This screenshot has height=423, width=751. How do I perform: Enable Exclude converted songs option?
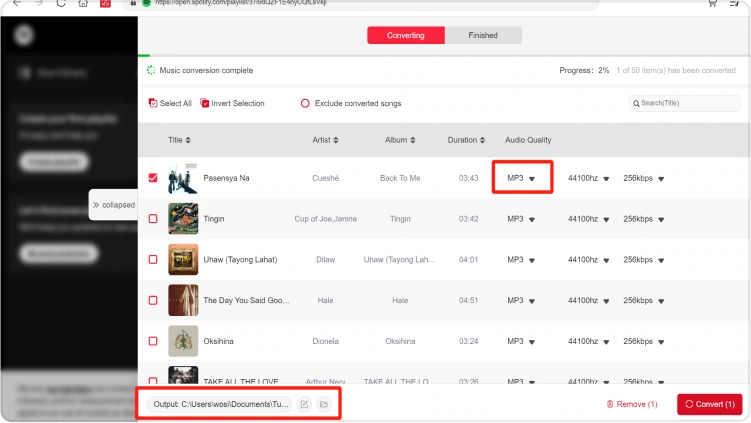(x=305, y=103)
